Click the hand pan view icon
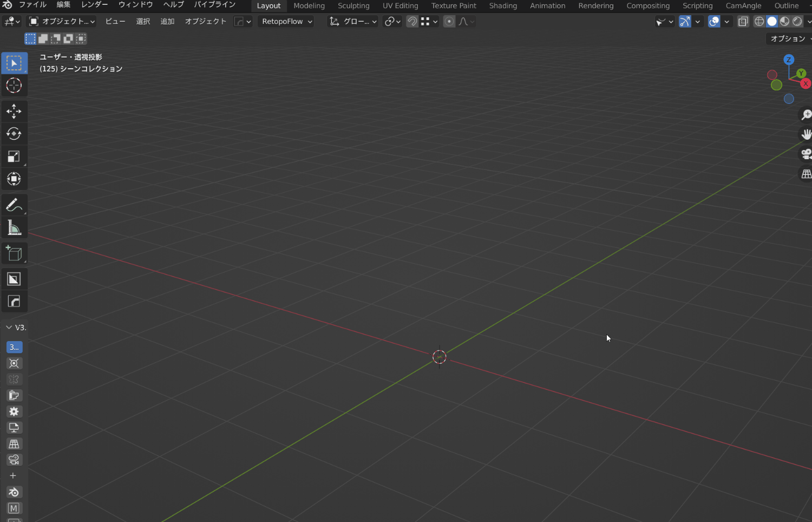The width and height of the screenshot is (812, 522). pos(806,134)
